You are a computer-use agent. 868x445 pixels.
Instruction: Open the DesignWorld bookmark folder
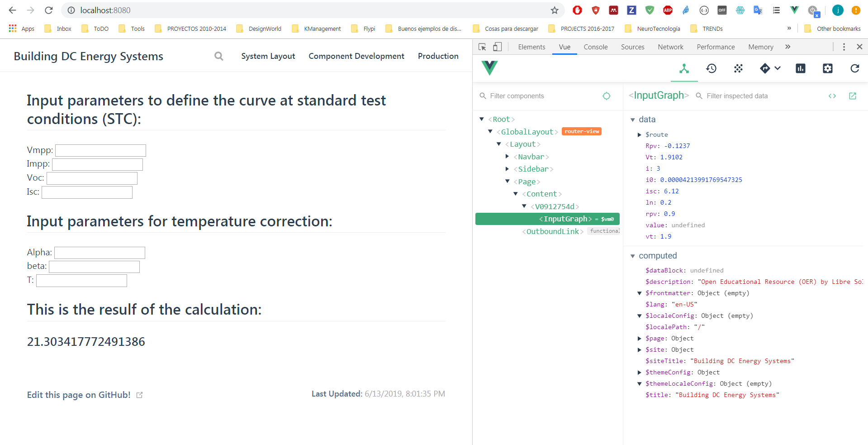click(259, 29)
